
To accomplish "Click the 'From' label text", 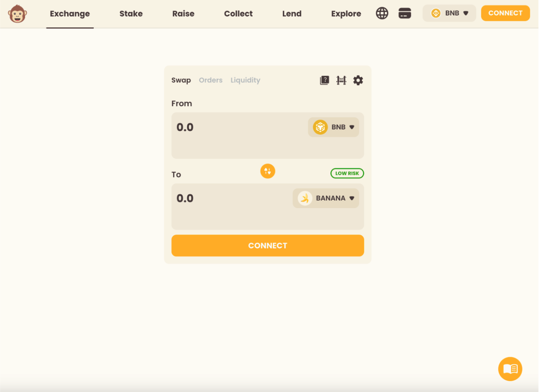I will [182, 104].
